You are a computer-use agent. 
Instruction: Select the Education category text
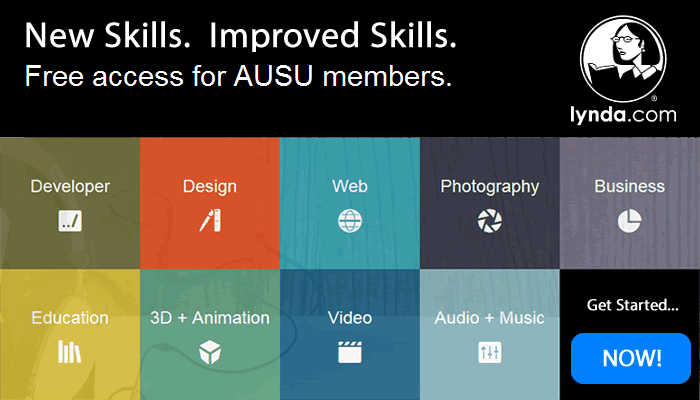tap(70, 318)
